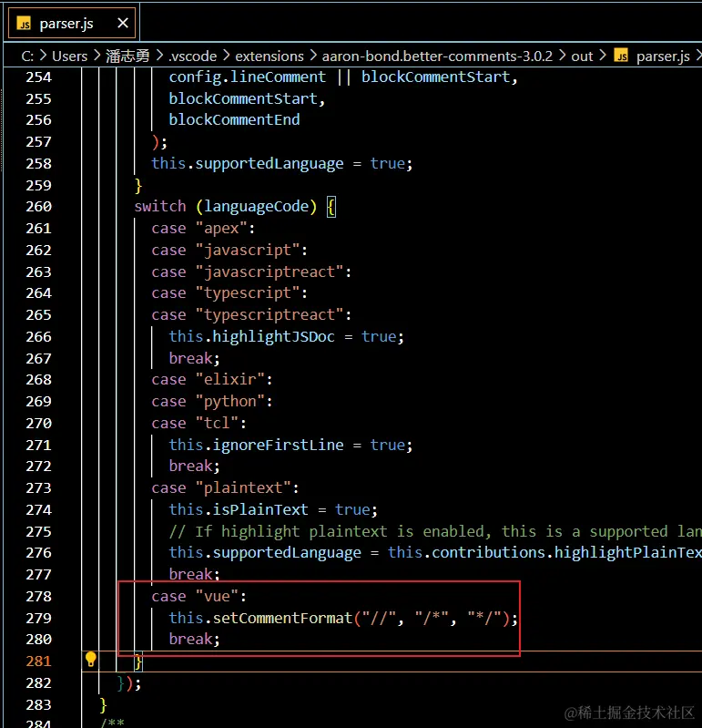
Task: Click 'isPlainText' on line 274
Action: tap(260, 510)
